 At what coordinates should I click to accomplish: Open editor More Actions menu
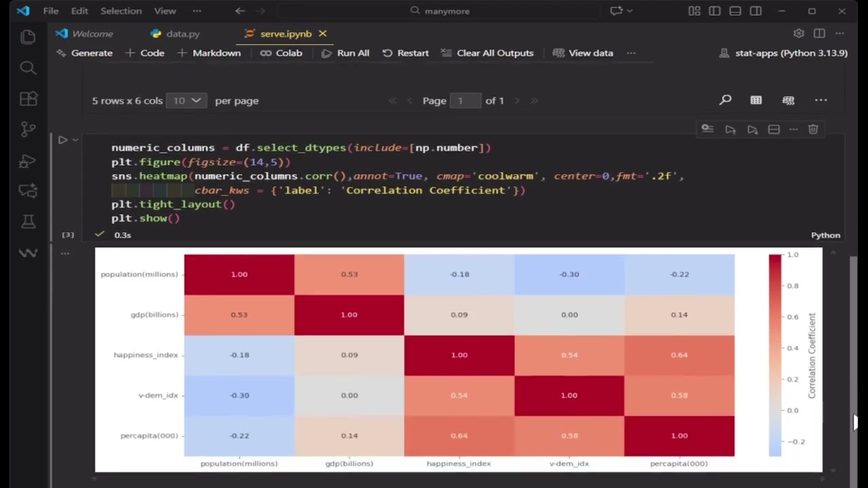840,33
